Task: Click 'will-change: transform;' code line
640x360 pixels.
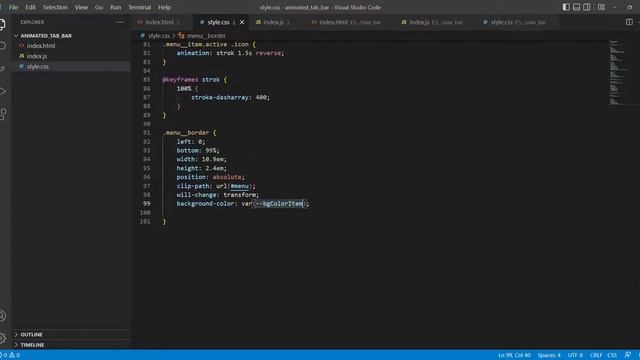Action: [x=218, y=195]
